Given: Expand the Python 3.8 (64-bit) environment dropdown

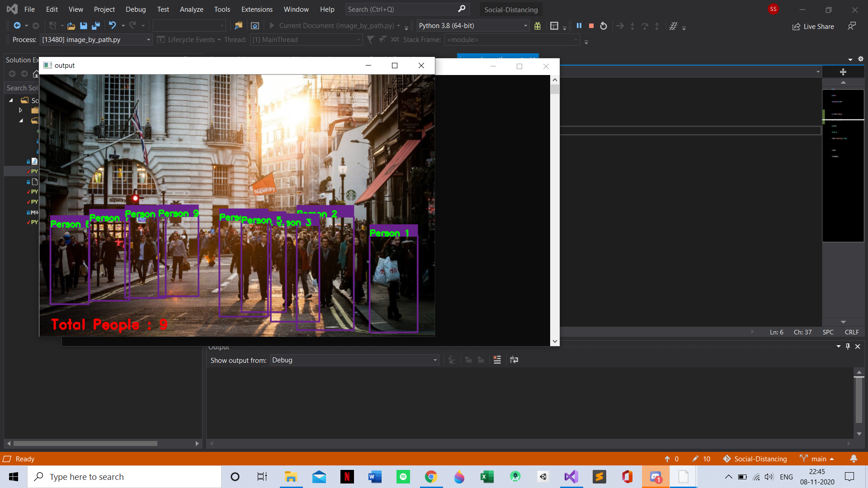Looking at the screenshot, I should coord(525,26).
